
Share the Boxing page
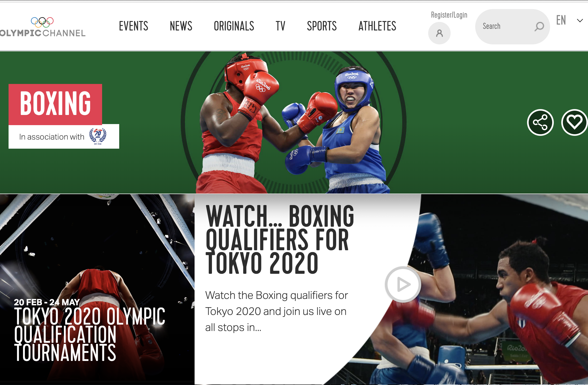point(540,122)
